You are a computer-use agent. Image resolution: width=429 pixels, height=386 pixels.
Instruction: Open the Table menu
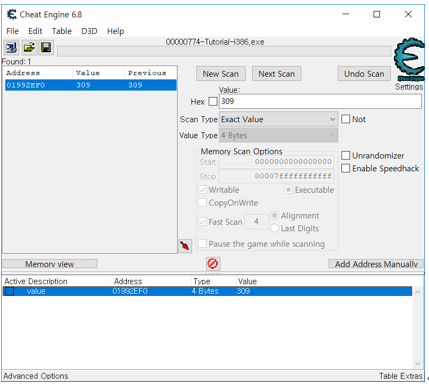click(62, 31)
